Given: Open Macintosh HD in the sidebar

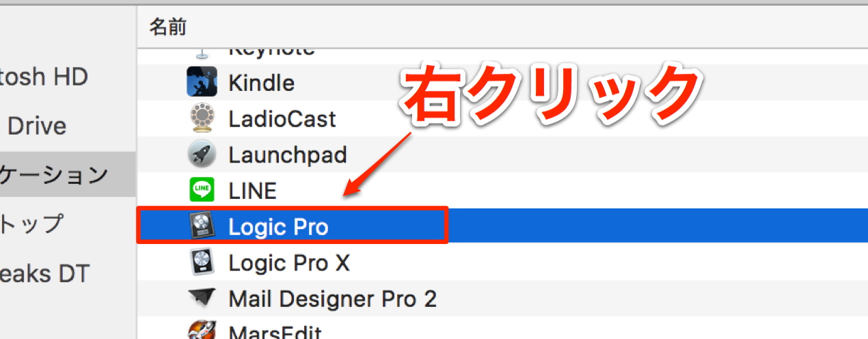Looking at the screenshot, I should point(44,77).
